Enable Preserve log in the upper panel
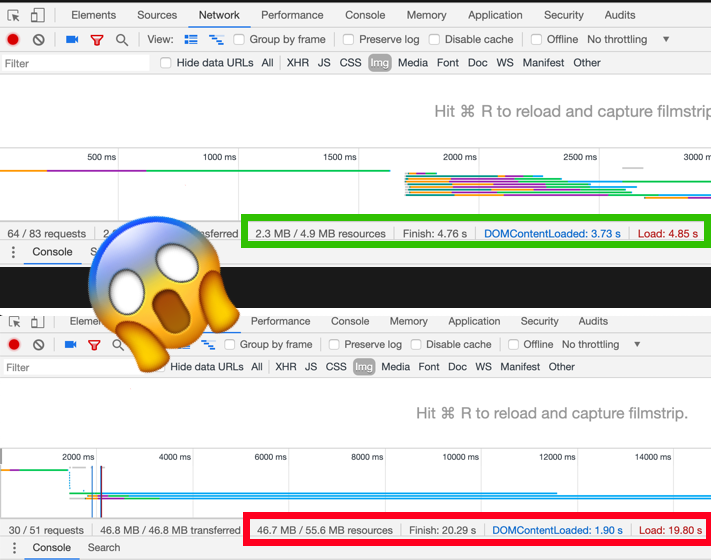Viewport: 711px width, 560px height. pos(348,40)
